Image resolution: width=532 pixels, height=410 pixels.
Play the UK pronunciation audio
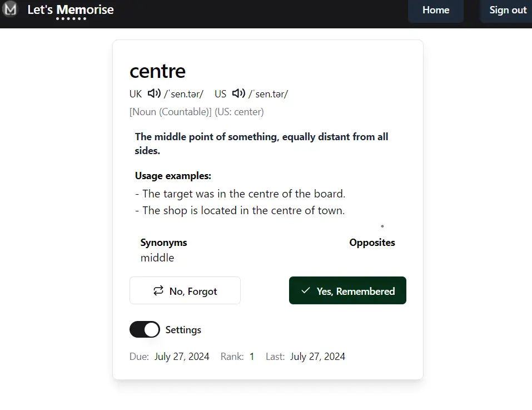coord(153,93)
